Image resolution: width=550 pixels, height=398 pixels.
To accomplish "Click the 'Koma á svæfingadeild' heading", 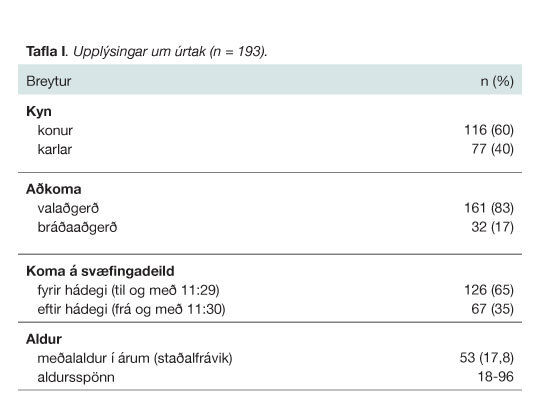I will tap(100, 271).
